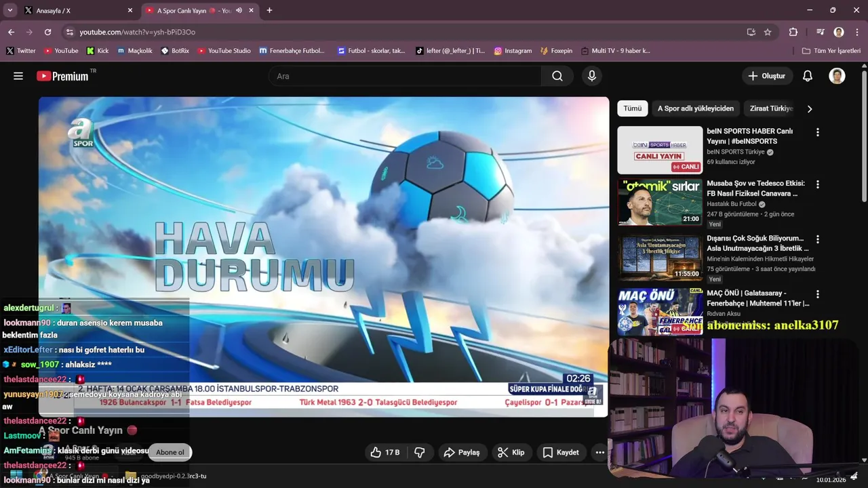Click the A Spor video player
This screenshot has width=868, height=488.
323,256
